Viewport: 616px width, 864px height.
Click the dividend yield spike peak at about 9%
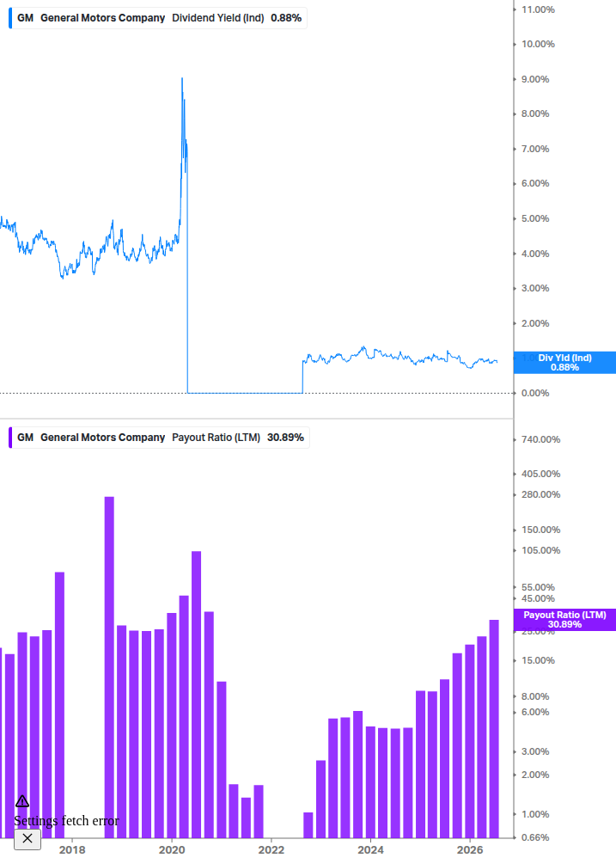182,80
